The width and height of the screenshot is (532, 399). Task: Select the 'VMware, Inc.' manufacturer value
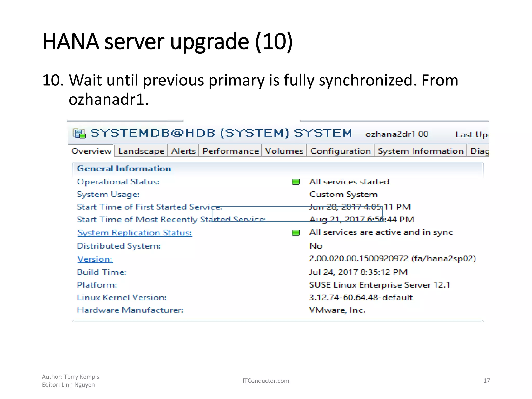337,310
